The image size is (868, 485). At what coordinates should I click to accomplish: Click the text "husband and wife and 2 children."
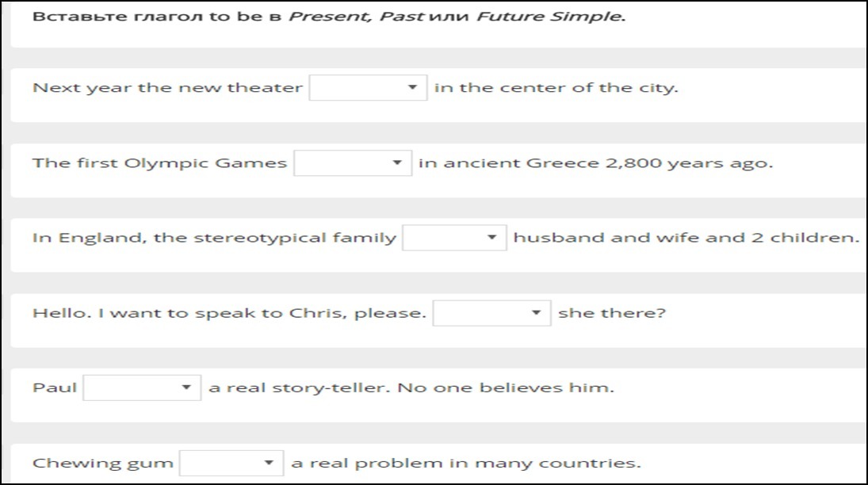pos(686,238)
